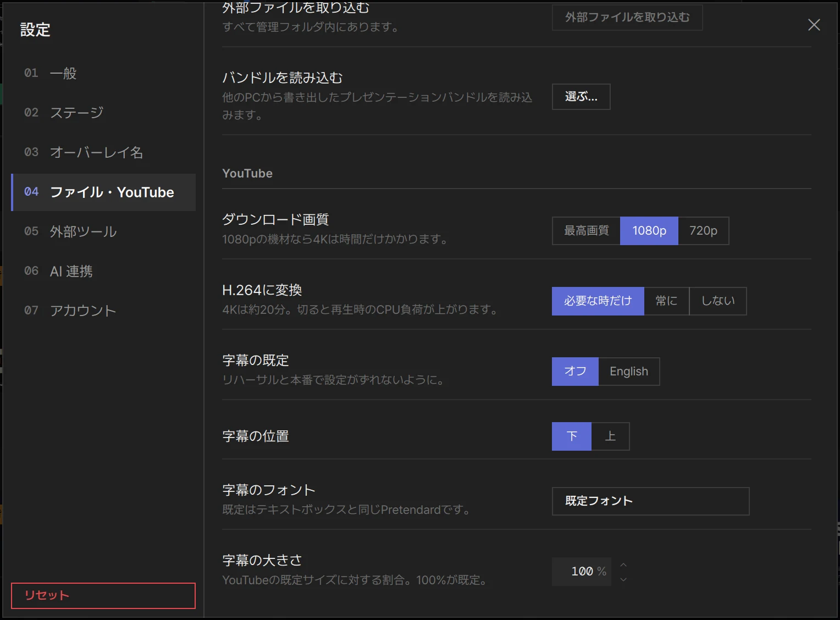Open the 既定フォント subtitle font dropdown

[x=651, y=501]
